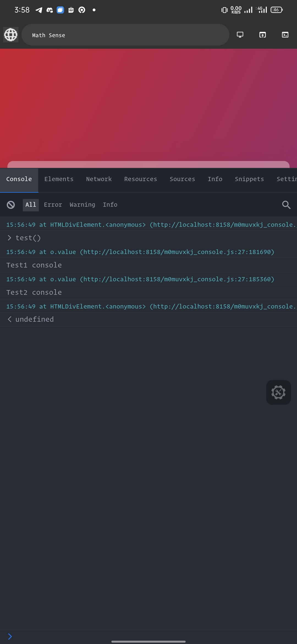Viewport: 297px width, 644px height.
Task: Expand the test() command entry
Action: [28, 238]
